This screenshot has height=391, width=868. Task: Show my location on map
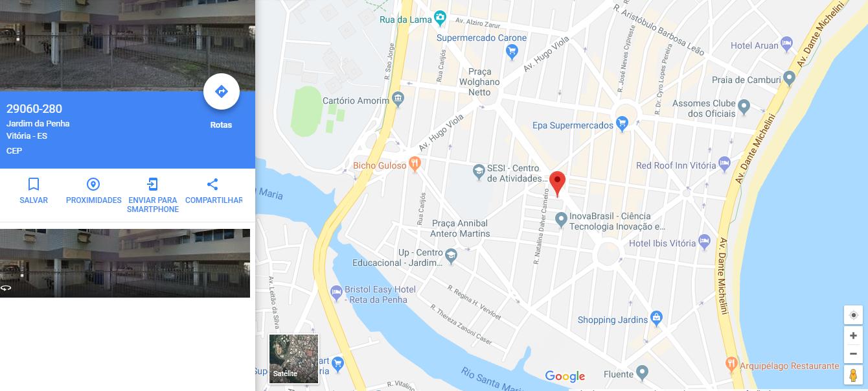click(853, 315)
